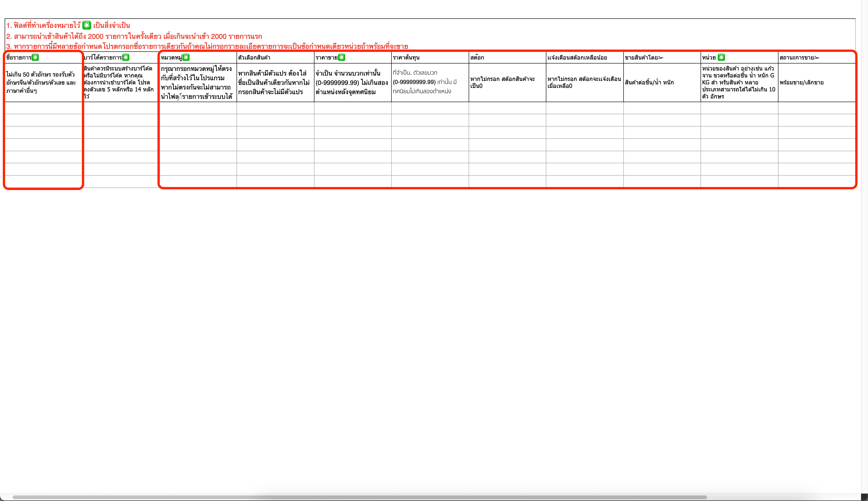Click green asterisk beside หน่วย header
The width and height of the screenshot is (868, 501).
click(721, 57)
